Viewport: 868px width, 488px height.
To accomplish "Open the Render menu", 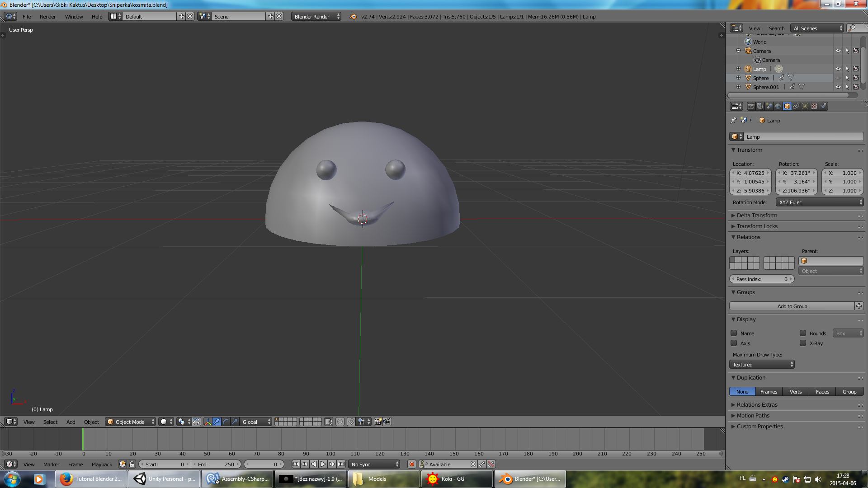I will [x=47, y=16].
